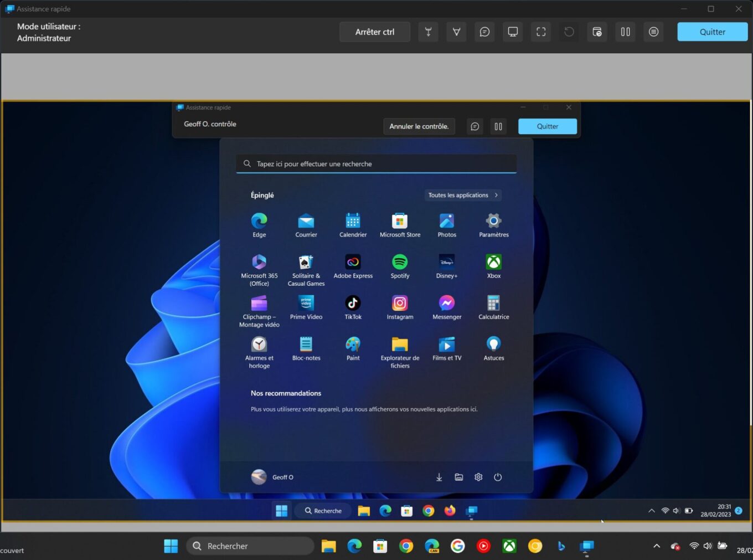Click Recherche on the remote taskbar
753x560 pixels.
[x=323, y=511]
